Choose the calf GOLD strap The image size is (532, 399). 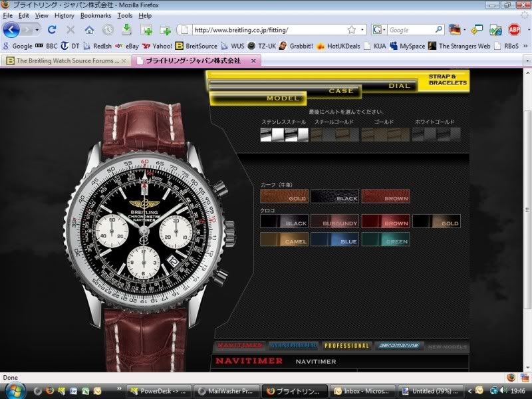point(285,196)
